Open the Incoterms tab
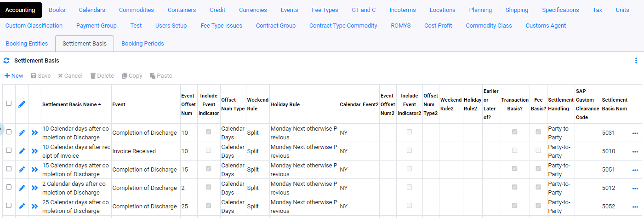Screen dimensions: 644x218 [403, 10]
